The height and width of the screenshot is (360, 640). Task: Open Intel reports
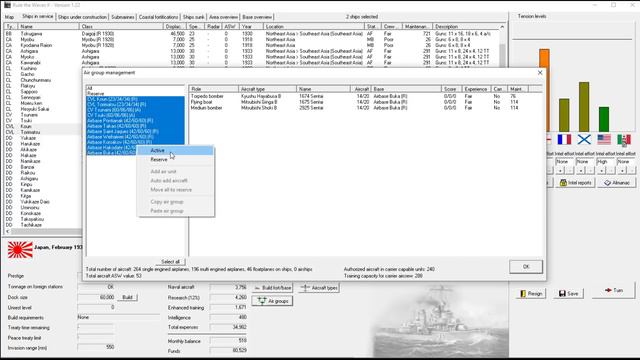pyautogui.click(x=576, y=183)
